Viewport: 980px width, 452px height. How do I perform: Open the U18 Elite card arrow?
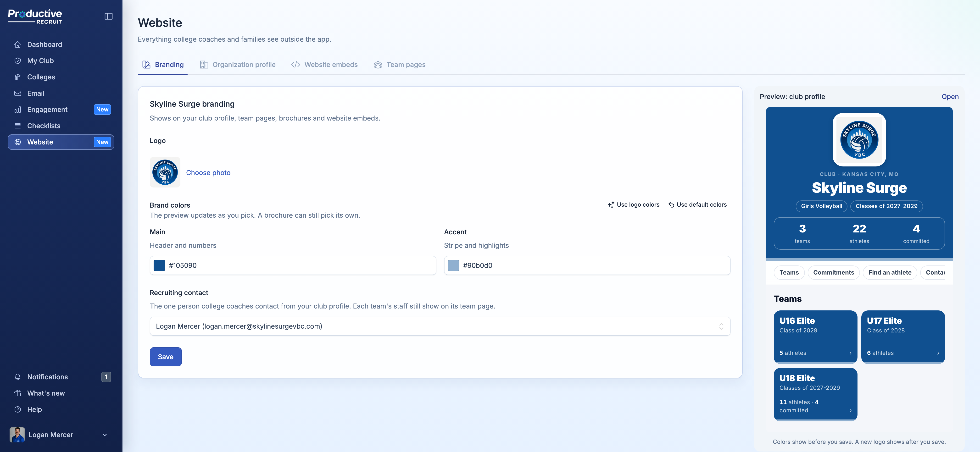(851, 411)
